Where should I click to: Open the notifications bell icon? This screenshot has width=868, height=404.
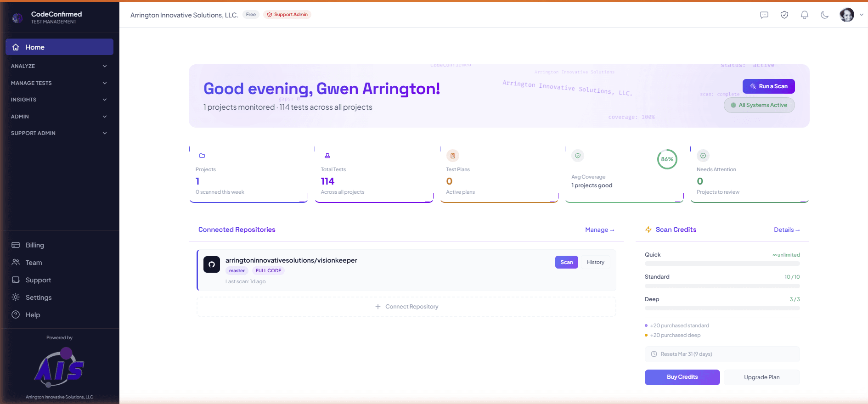[805, 15]
